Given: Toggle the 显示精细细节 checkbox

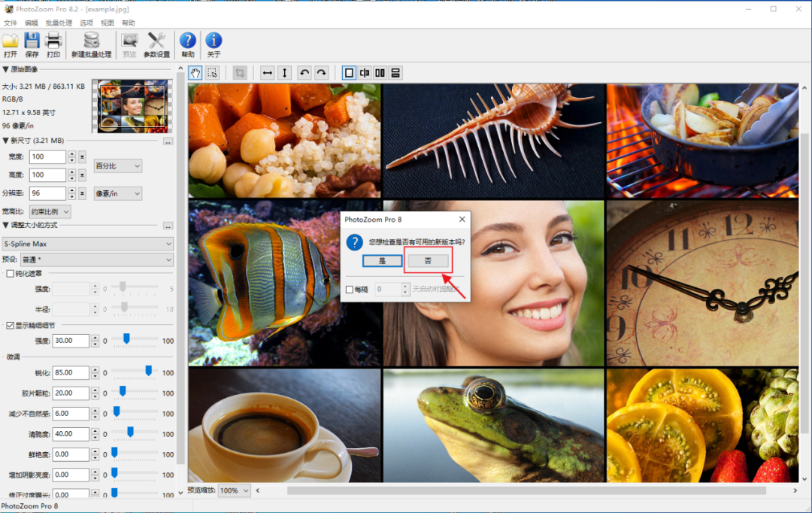Looking at the screenshot, I should tap(10, 326).
